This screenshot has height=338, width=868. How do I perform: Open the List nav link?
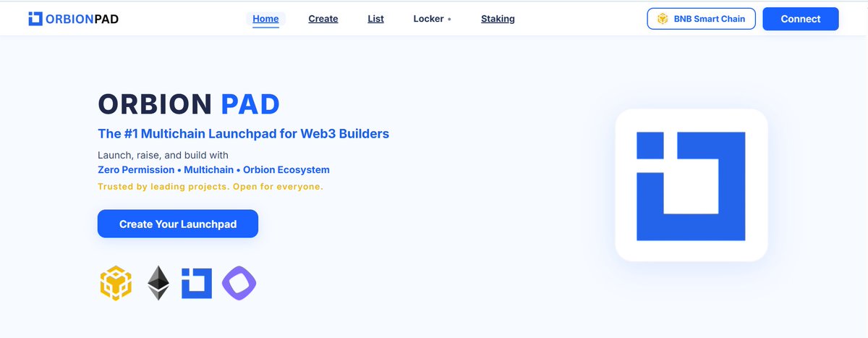click(x=375, y=19)
